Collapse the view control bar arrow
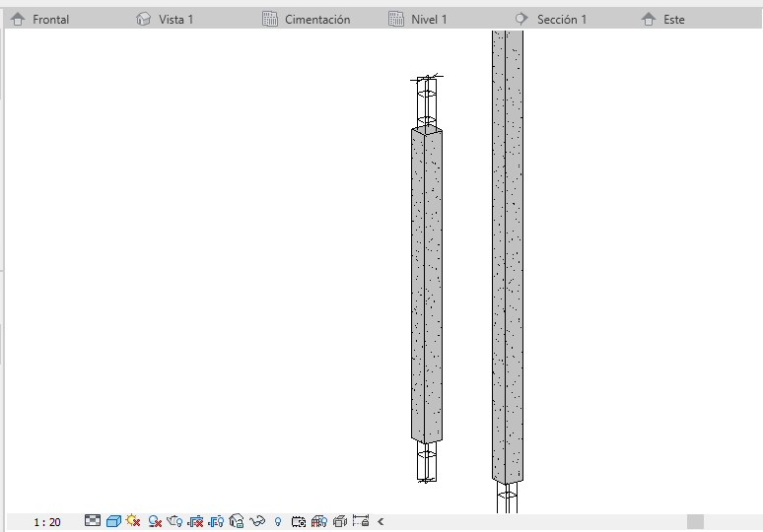The width and height of the screenshot is (763, 532). pos(381,522)
